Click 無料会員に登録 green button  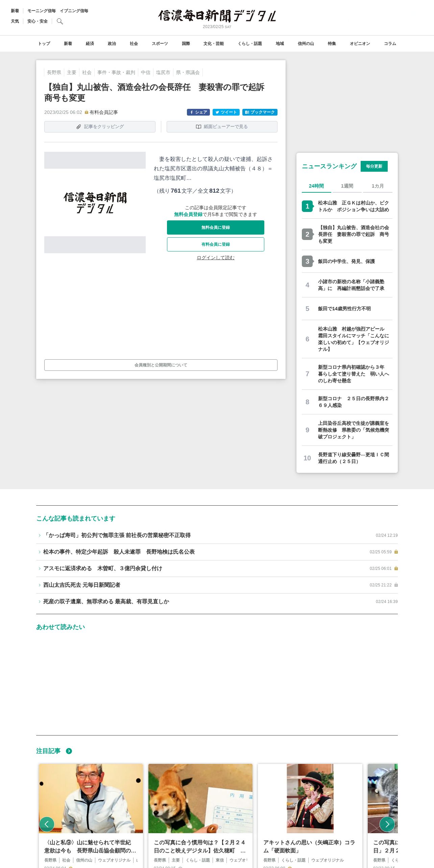pos(216,227)
